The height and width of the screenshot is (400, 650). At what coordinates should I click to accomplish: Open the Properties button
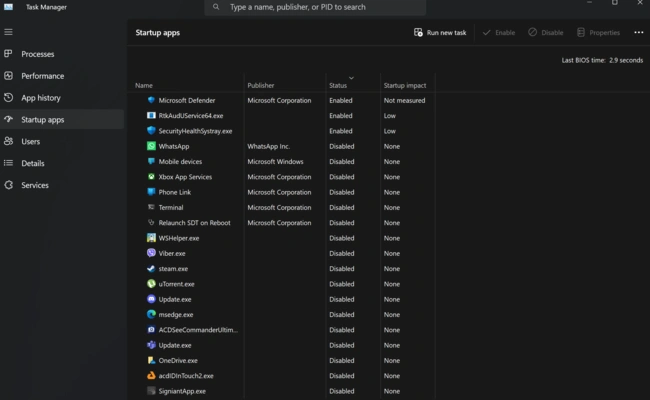coord(598,32)
